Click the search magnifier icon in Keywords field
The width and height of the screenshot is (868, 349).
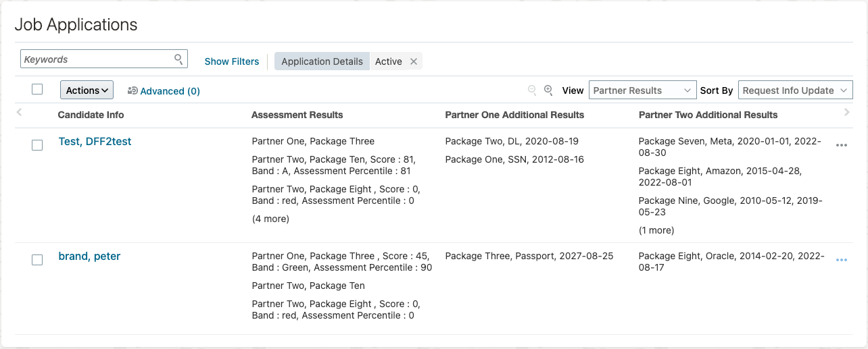178,59
